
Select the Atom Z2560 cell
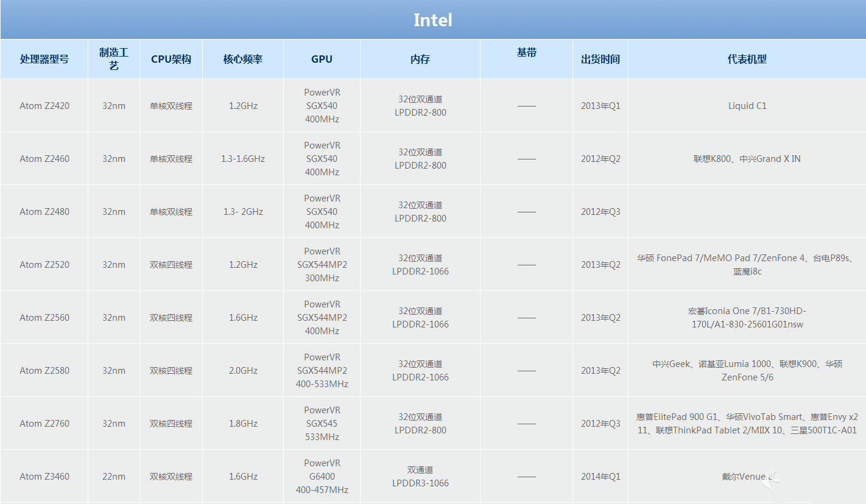44,318
